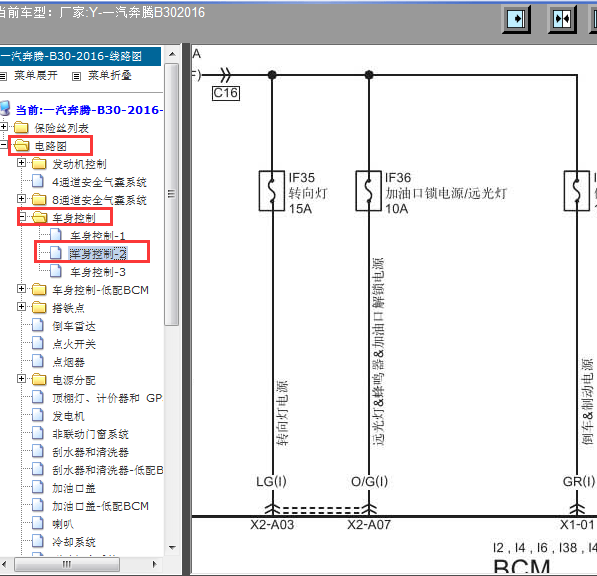Image resolution: width=597 pixels, height=576 pixels.
Task: Click 菜单折叠 to collapse the menu
Action: tap(110, 75)
